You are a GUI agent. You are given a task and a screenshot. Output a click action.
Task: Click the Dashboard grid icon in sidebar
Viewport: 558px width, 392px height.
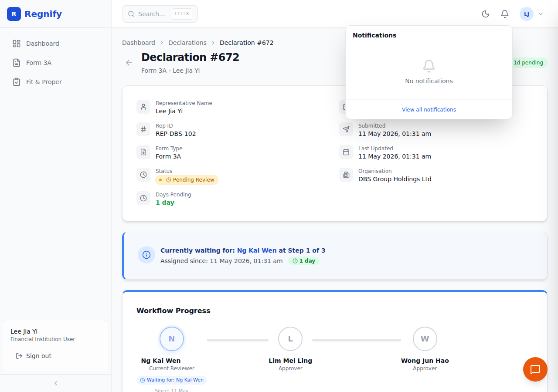coord(17,44)
